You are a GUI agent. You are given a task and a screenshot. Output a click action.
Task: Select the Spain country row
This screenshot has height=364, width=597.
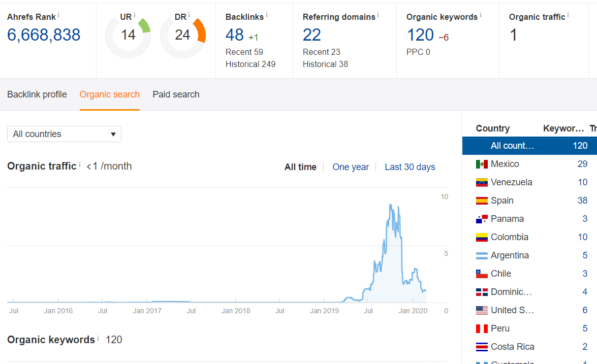529,201
